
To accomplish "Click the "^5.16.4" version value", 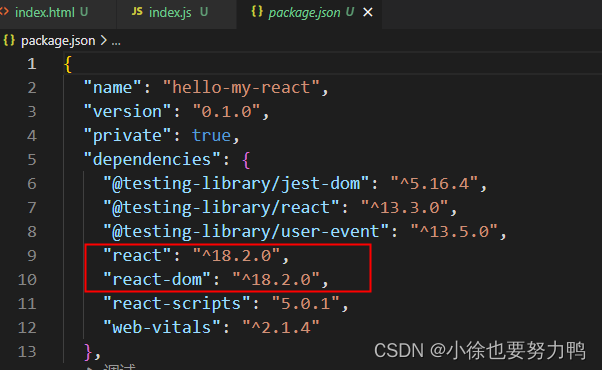I will (434, 183).
